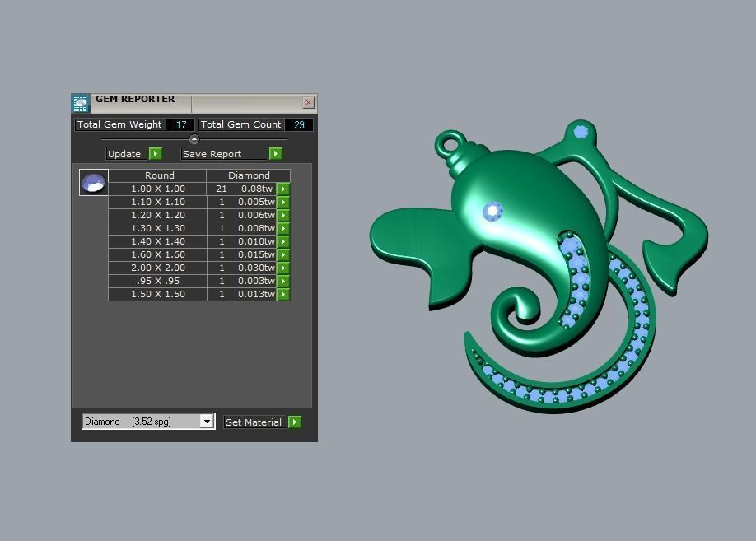Click the green arrow beside Set Material
Image resolution: width=756 pixels, height=541 pixels.
[x=295, y=422]
